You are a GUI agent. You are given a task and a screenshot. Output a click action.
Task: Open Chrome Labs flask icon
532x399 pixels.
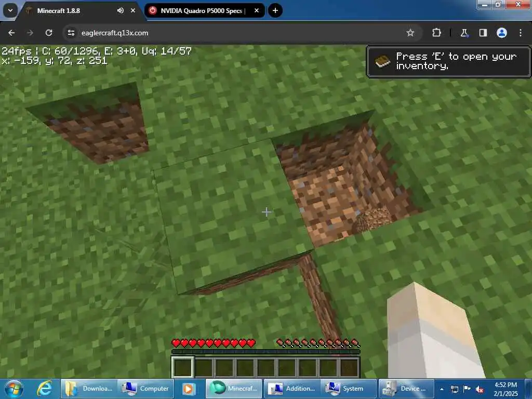(464, 33)
